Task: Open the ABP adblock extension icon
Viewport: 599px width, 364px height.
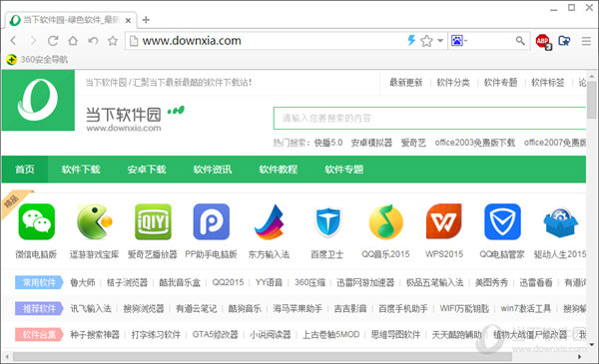Action: tap(543, 41)
